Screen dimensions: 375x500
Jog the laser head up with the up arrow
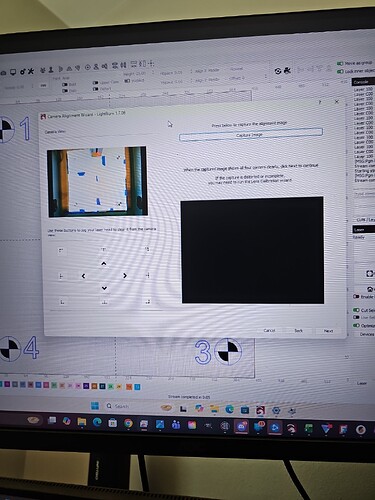[x=104, y=264]
